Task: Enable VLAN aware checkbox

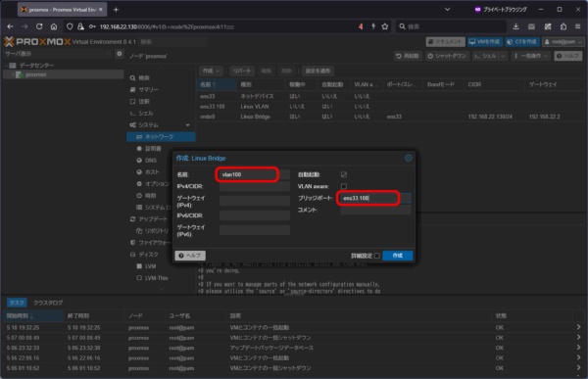Action: [x=344, y=186]
